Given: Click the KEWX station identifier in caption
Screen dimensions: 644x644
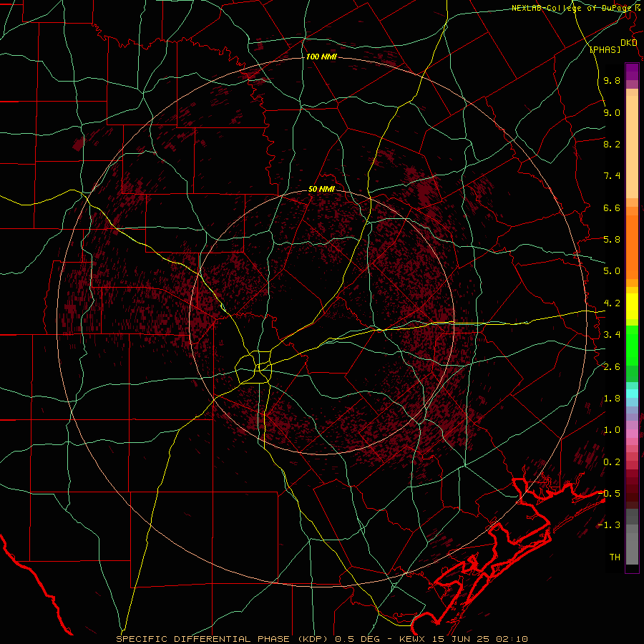Looking at the screenshot, I should click(x=412, y=639).
